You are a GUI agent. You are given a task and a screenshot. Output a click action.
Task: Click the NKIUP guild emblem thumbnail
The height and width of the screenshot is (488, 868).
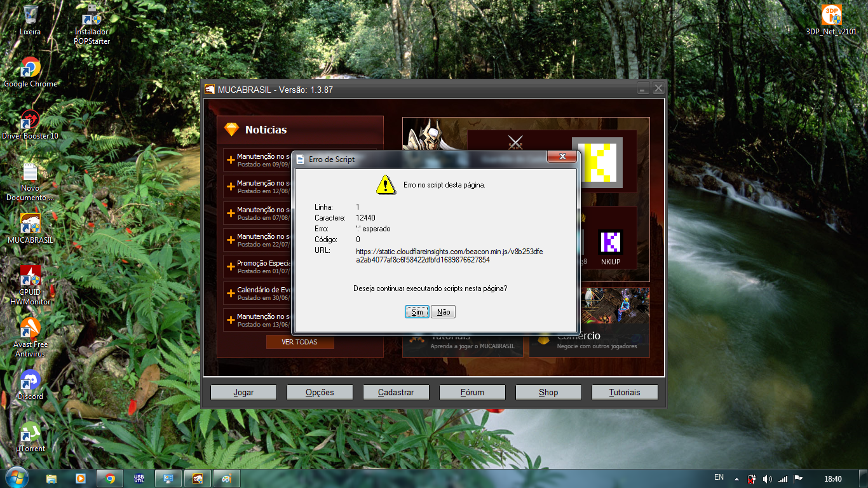coord(610,243)
